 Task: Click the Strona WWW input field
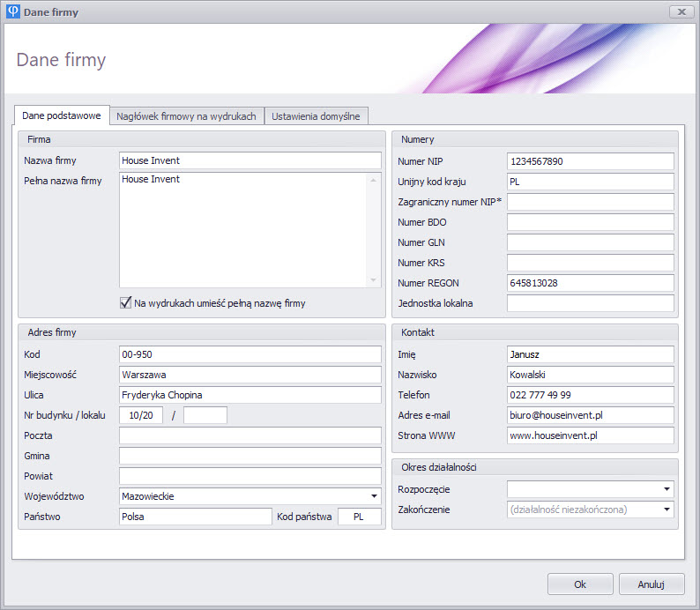(x=590, y=435)
